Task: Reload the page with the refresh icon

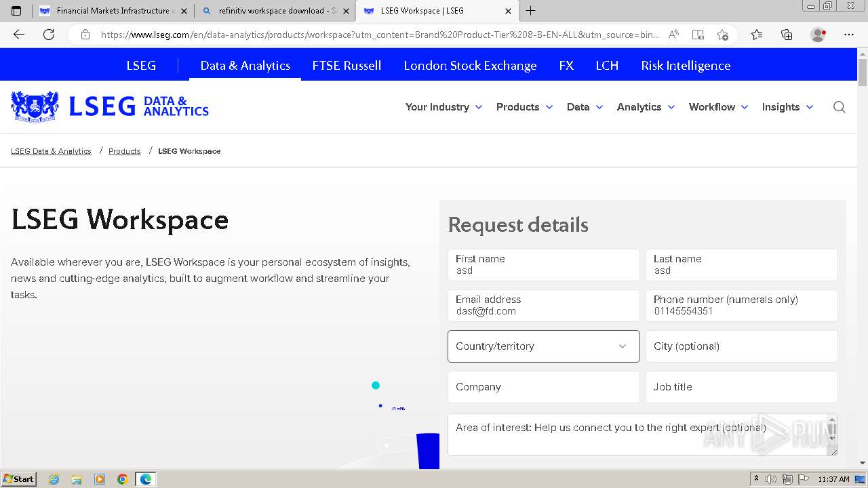Action: [x=49, y=35]
